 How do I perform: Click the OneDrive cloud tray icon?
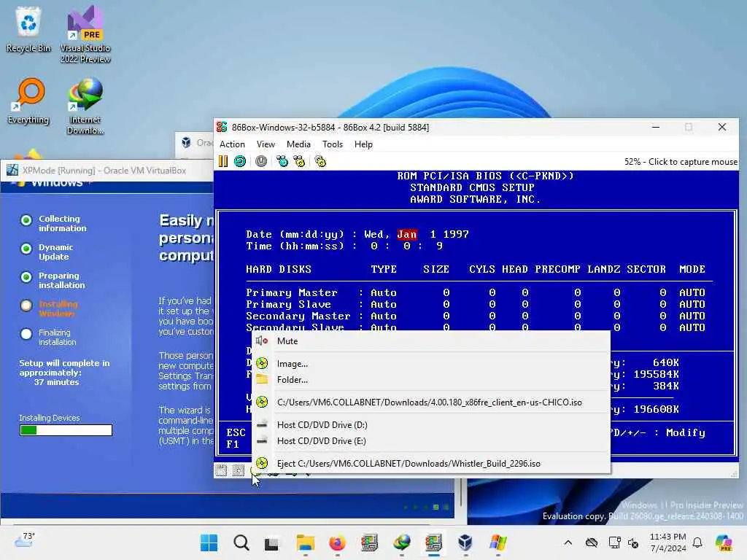[x=592, y=542]
